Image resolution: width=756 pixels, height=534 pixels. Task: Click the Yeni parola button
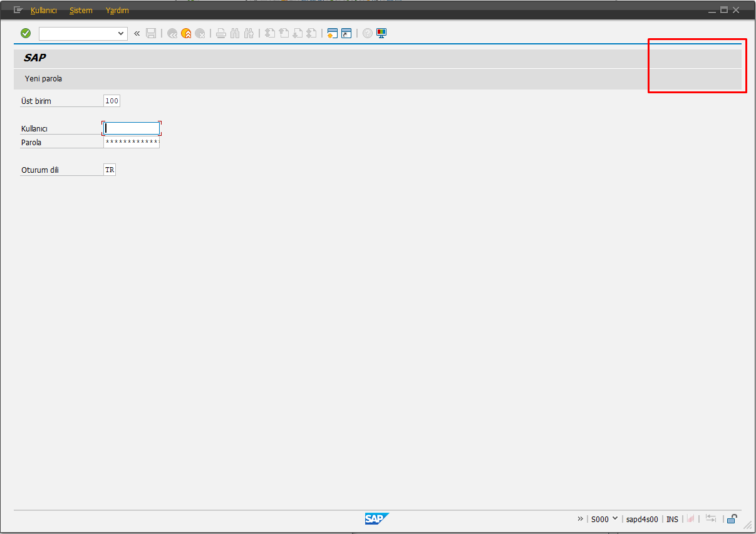click(x=43, y=79)
